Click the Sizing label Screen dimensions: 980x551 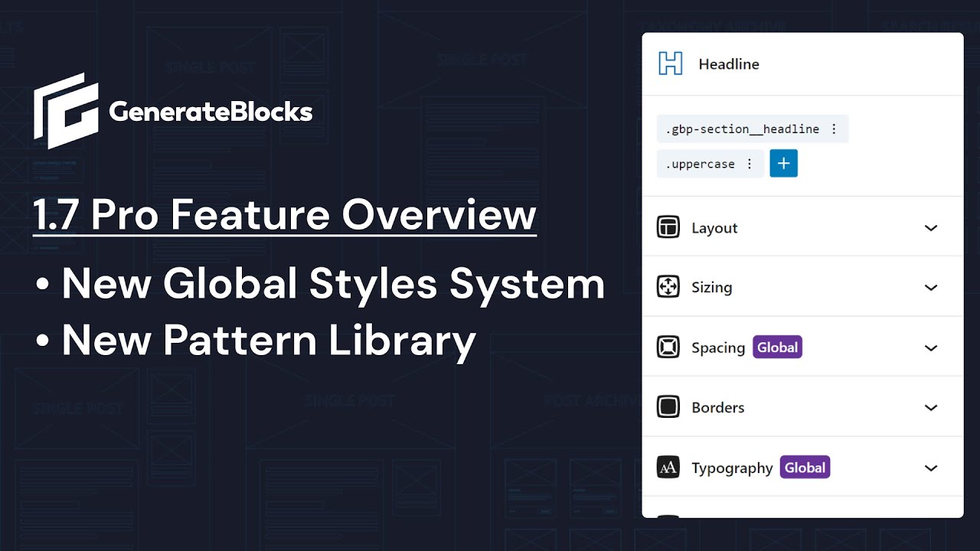(x=712, y=288)
